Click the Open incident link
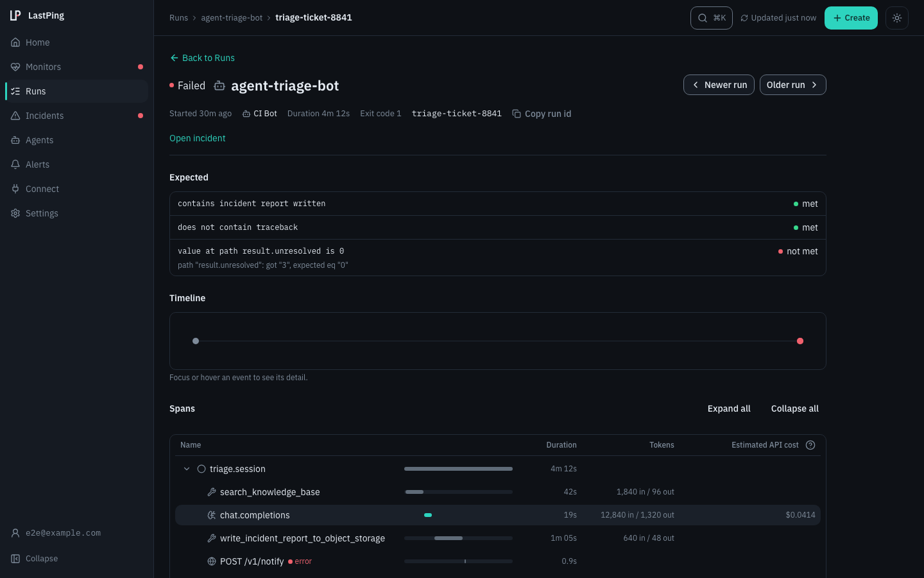Screen dimensions: 924x578 (198, 138)
